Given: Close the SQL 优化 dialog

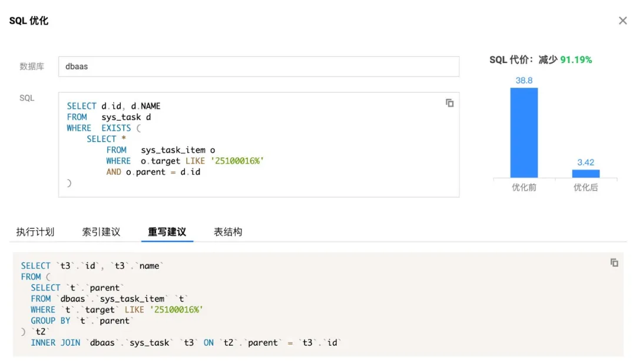Looking at the screenshot, I should click(622, 21).
